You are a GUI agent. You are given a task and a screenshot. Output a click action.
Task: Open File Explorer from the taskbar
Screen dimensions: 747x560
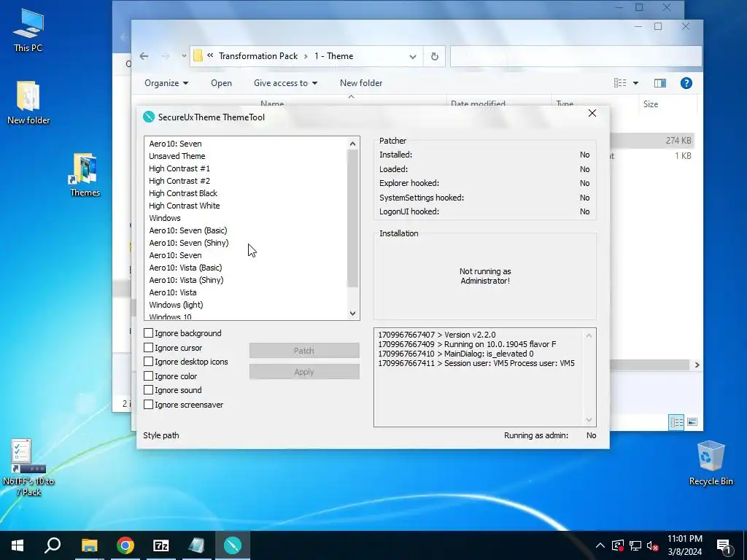(x=89, y=545)
